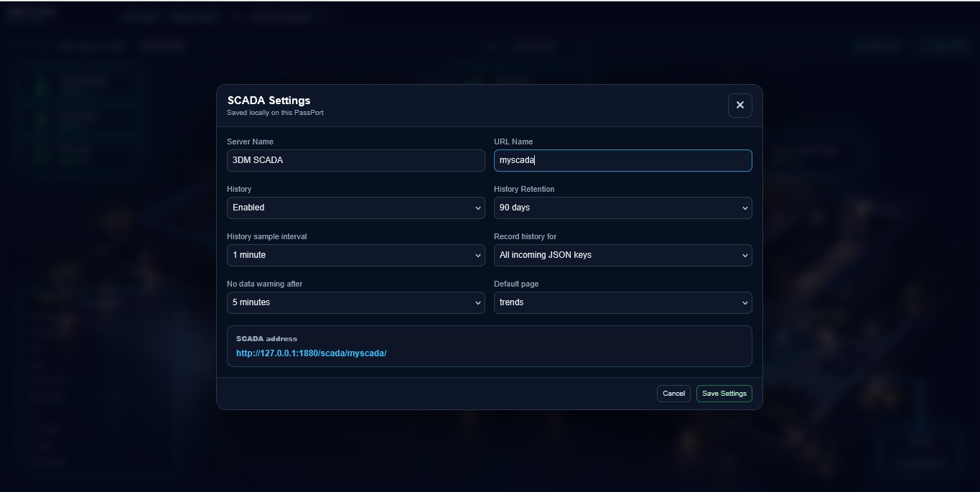Click the 'SCADA address' label

(266, 338)
